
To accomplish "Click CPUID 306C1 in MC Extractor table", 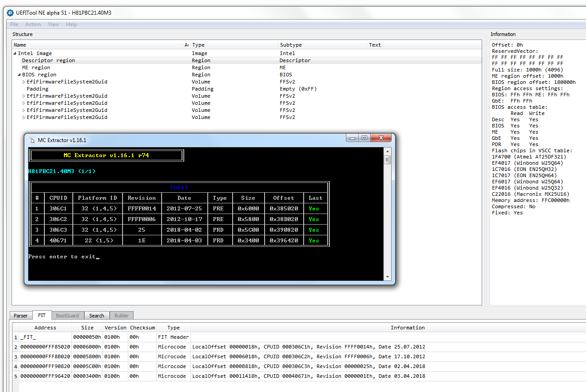I will (x=58, y=209).
